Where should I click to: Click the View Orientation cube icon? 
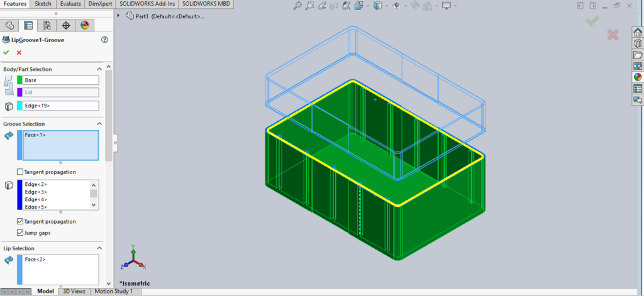[x=358, y=6]
